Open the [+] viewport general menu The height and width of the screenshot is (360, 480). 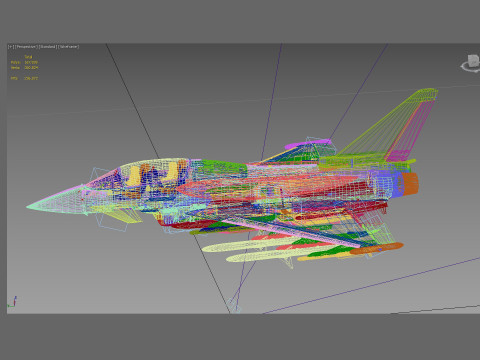click(x=11, y=47)
